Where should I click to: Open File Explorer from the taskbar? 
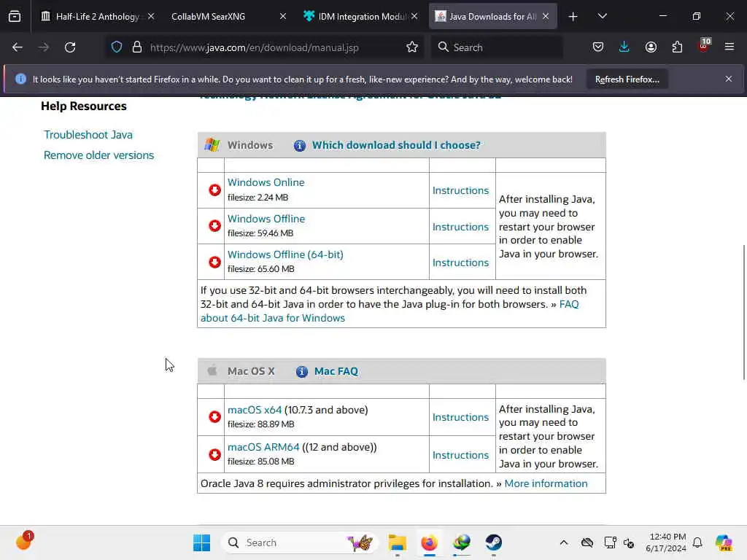tap(397, 542)
